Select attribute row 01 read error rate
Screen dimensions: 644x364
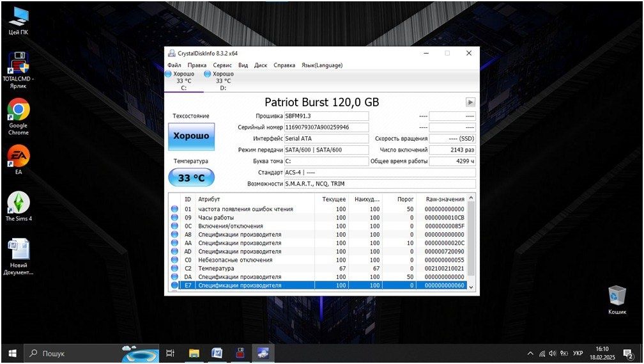pos(318,209)
